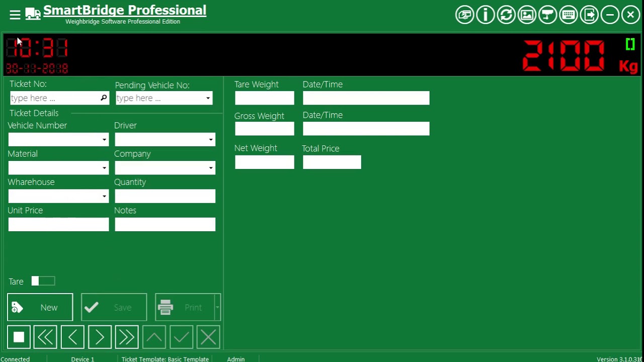Click the Net Weight field

pyautogui.click(x=265, y=162)
